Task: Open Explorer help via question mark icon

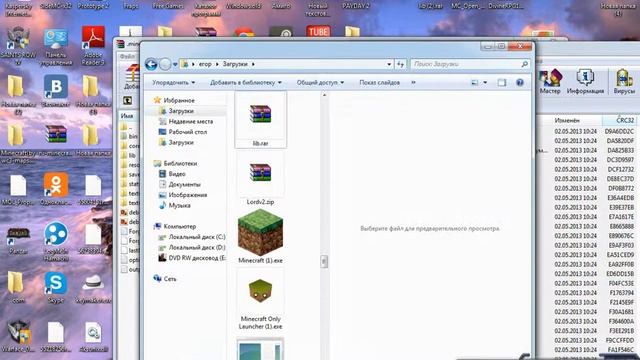Action: click(520, 82)
